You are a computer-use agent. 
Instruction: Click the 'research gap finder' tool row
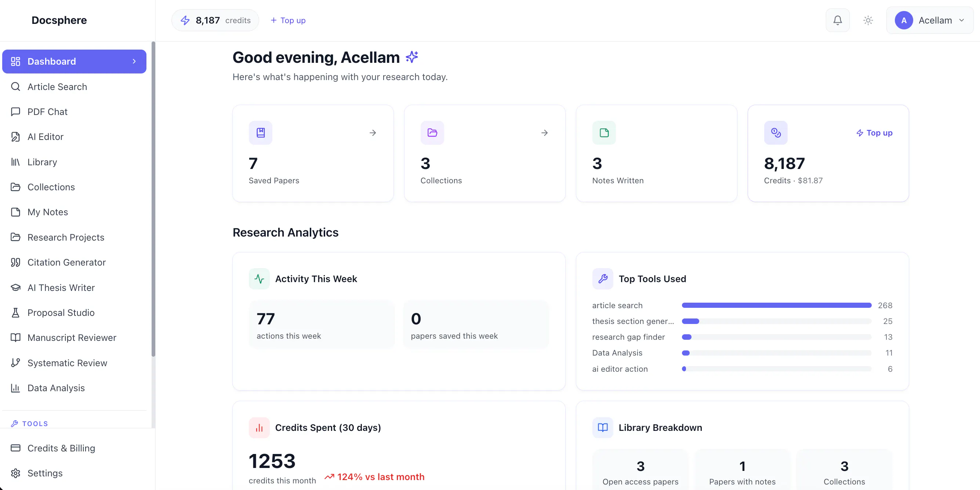pos(742,337)
